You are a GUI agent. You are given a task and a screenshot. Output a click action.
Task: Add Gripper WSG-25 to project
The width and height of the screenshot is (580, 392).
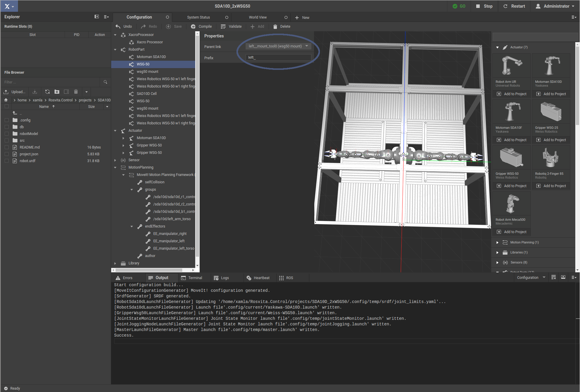551,140
